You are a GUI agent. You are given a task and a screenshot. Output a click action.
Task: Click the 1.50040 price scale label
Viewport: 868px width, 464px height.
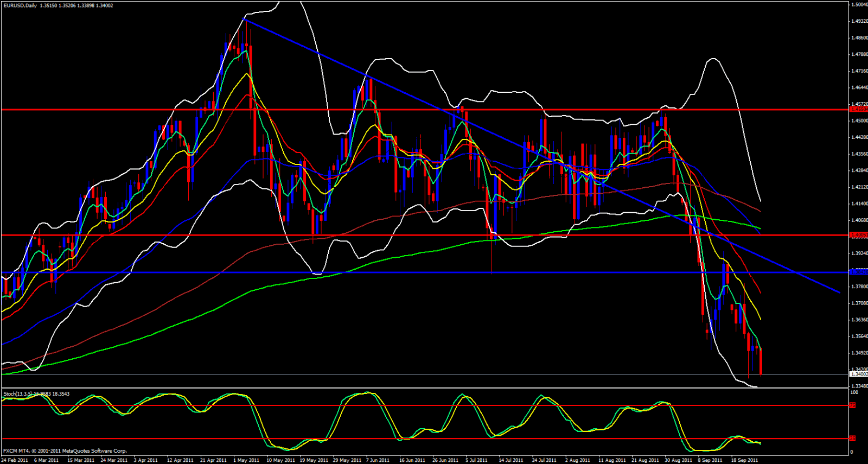pos(859,4)
